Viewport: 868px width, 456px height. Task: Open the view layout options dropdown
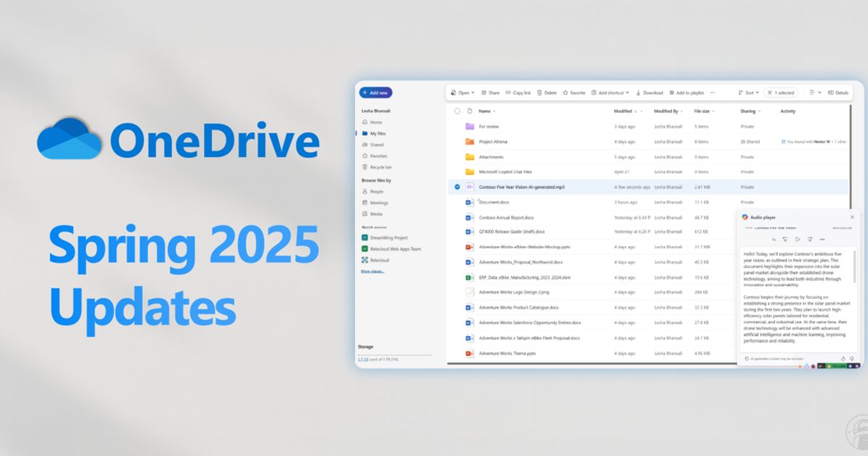(x=814, y=93)
